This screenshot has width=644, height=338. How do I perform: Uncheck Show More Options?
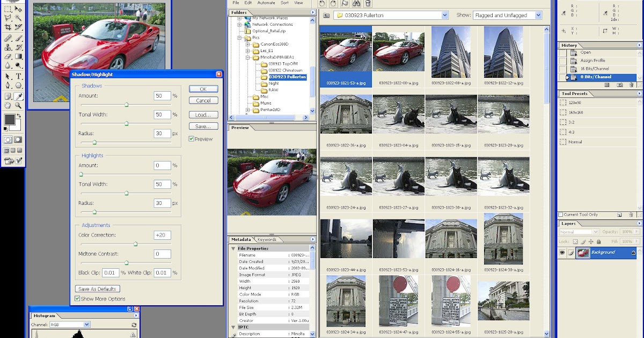coord(78,299)
